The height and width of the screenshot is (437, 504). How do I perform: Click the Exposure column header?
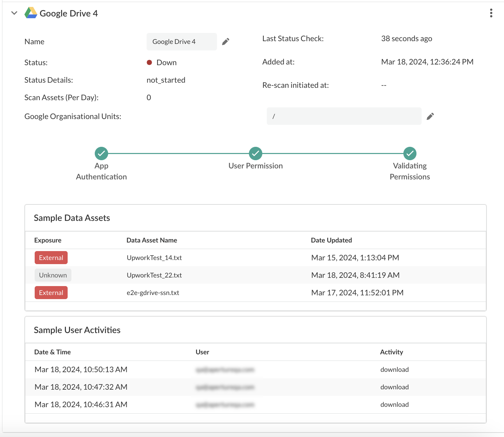click(x=48, y=240)
